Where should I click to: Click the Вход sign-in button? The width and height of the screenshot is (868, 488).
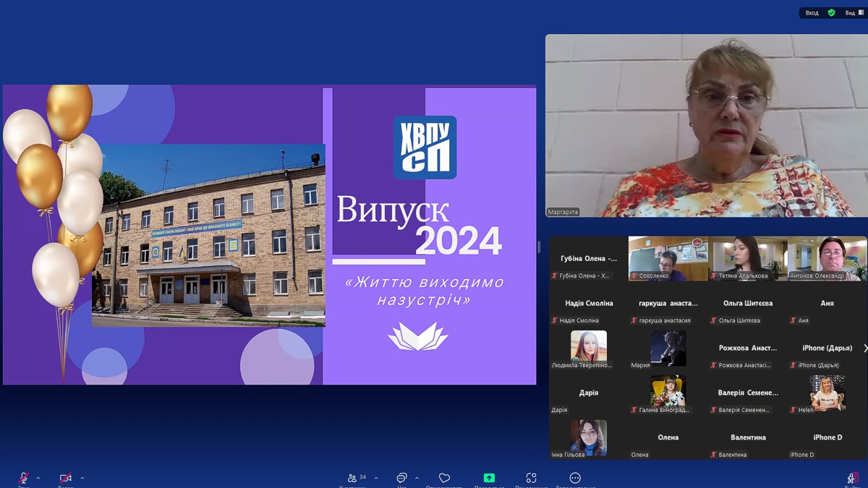[812, 13]
